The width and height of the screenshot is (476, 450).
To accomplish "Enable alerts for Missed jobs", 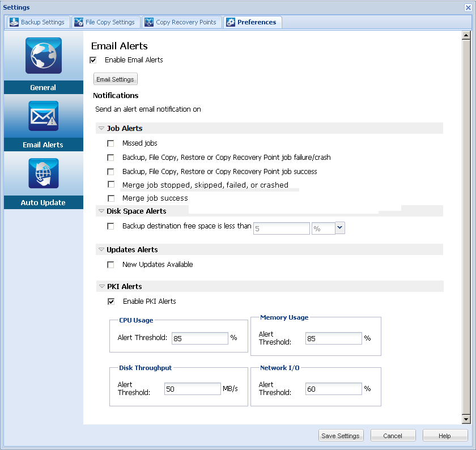I will tap(110, 143).
